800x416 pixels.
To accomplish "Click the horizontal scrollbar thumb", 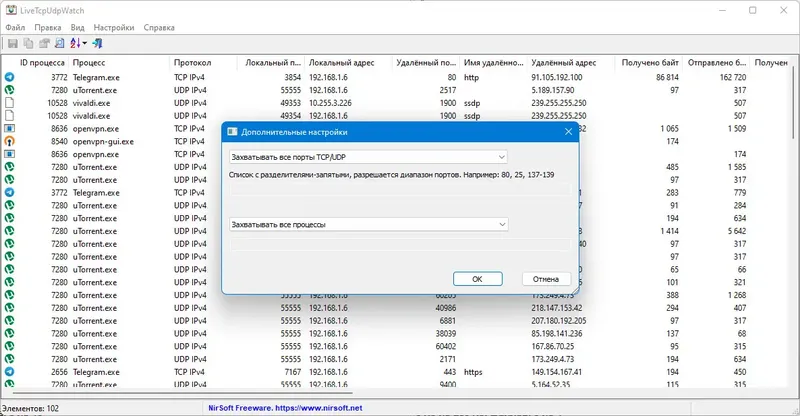I will point(183,394).
